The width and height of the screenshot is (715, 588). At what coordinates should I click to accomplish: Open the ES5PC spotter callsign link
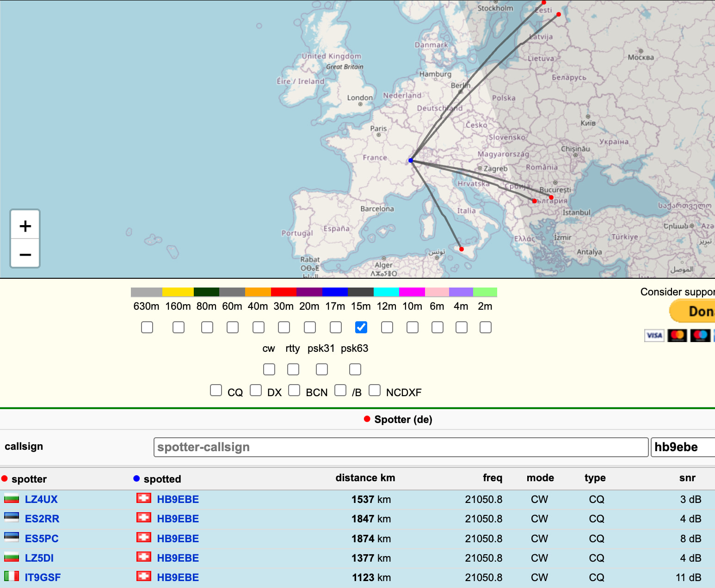(42, 539)
